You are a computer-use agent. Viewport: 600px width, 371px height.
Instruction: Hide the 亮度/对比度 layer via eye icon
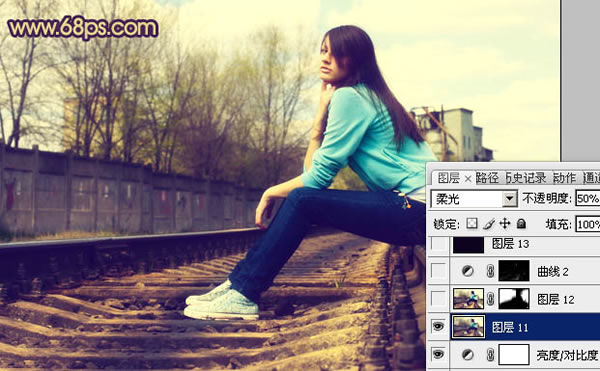pyautogui.click(x=438, y=354)
